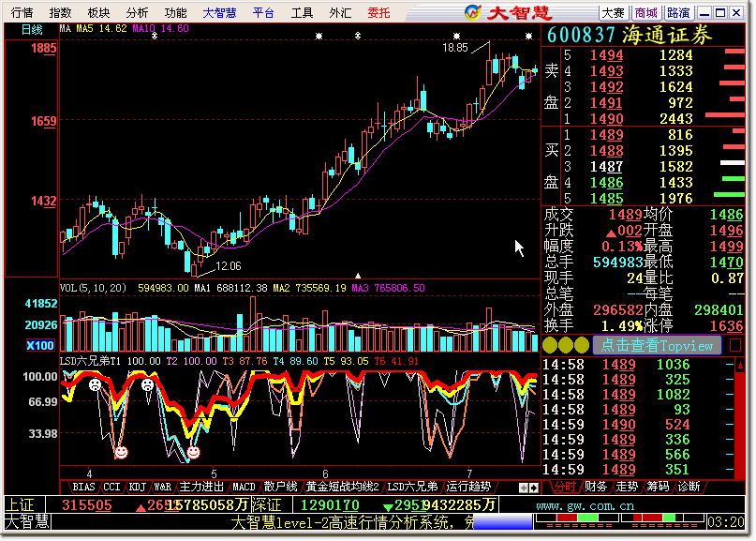Click the 深证 index value 1290170
The width and height of the screenshot is (756, 541).
[x=330, y=505]
